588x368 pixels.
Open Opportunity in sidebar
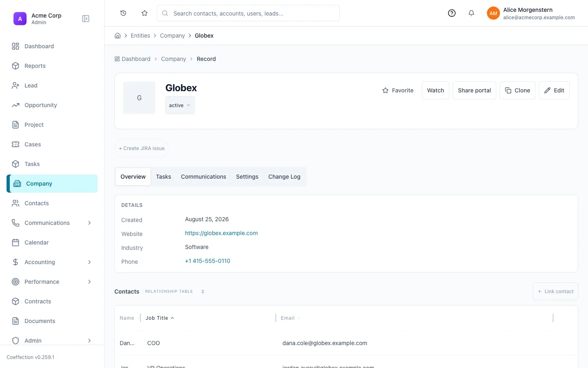(x=52, y=105)
